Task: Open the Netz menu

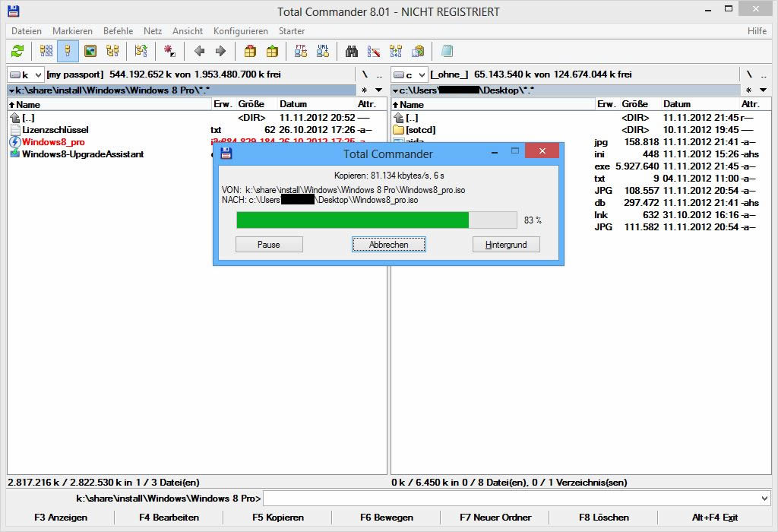Action: 153,30
